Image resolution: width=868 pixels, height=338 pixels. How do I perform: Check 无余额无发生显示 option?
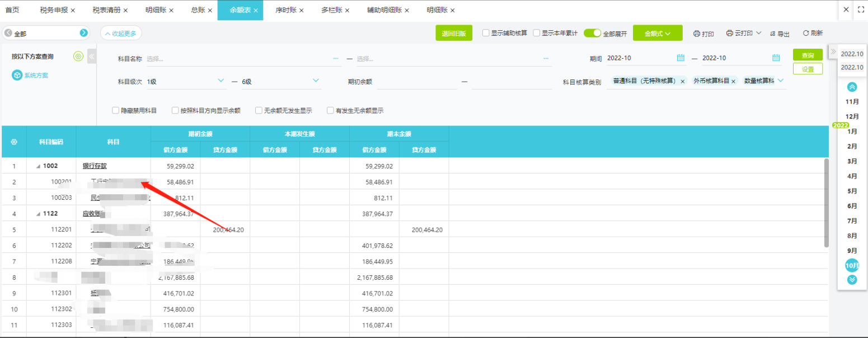259,110
